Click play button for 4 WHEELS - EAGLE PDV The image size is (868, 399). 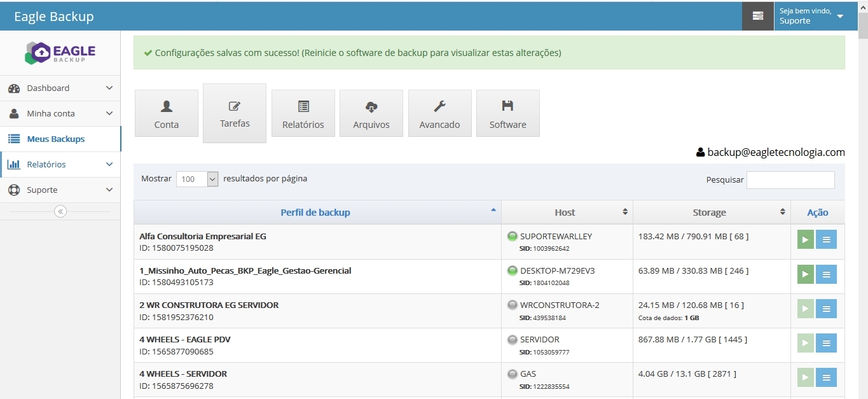click(x=806, y=343)
